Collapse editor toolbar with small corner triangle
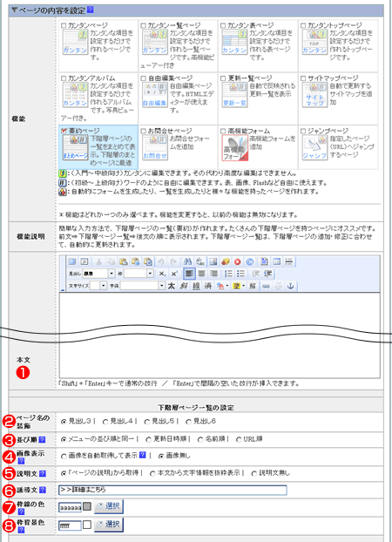Viewport: 392px width, 542px height. [63, 289]
